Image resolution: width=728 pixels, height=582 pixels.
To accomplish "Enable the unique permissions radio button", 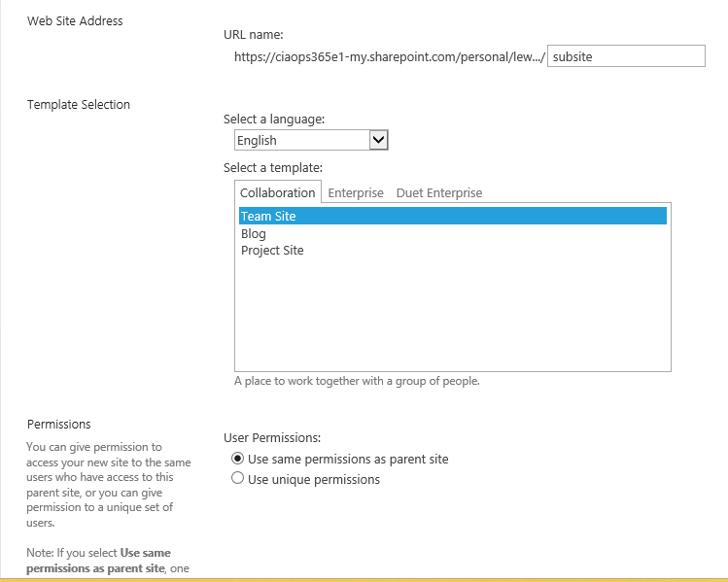I will (x=237, y=479).
